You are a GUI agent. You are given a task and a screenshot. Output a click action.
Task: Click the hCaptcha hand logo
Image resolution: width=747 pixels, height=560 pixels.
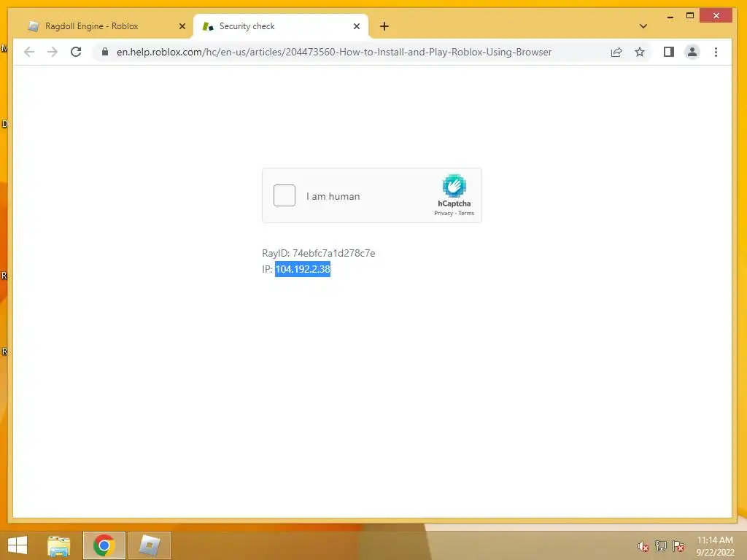(x=454, y=186)
